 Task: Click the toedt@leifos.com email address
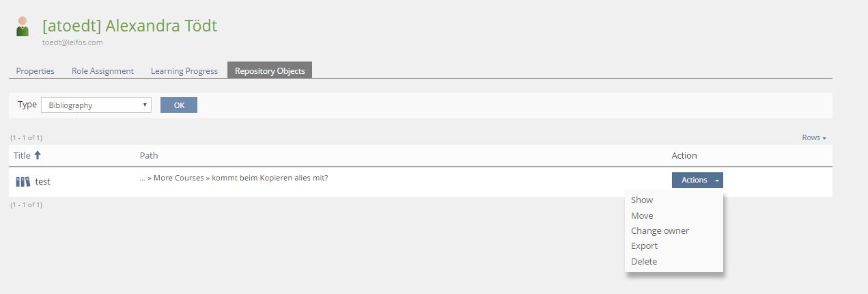pyautogui.click(x=72, y=42)
